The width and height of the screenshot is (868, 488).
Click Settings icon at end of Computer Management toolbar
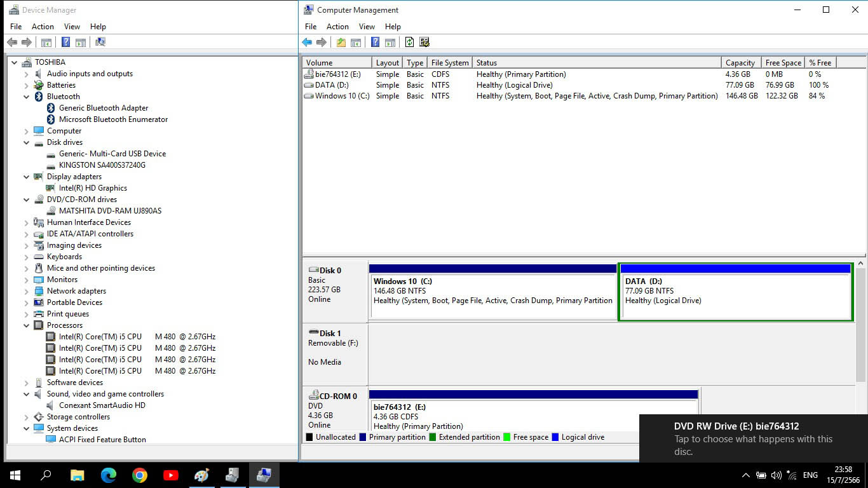[x=424, y=43]
